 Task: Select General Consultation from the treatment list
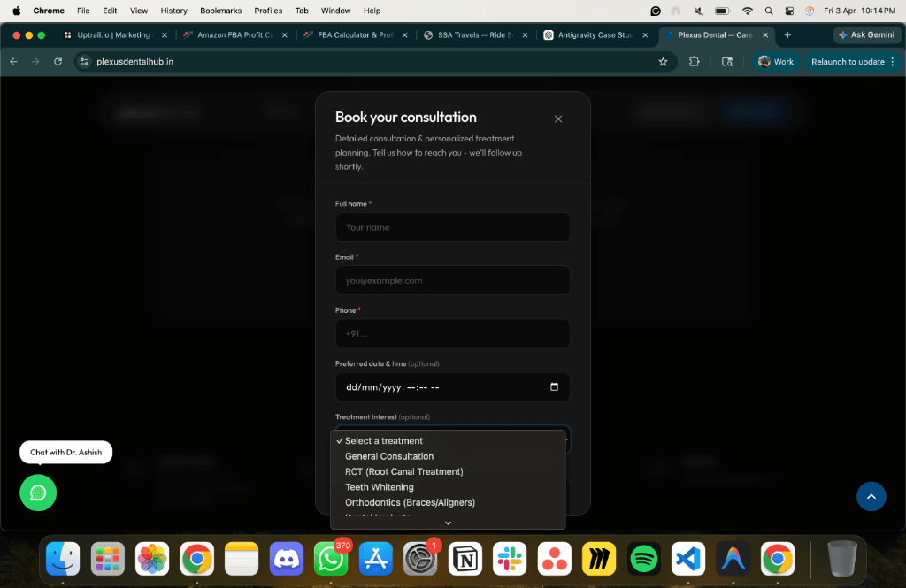pyautogui.click(x=389, y=456)
